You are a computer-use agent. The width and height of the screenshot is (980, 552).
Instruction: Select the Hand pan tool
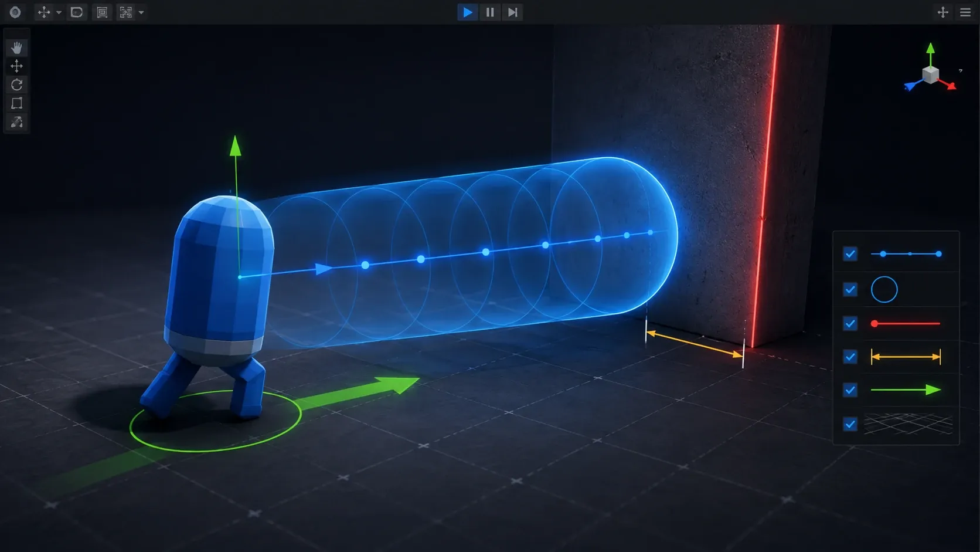click(x=16, y=48)
